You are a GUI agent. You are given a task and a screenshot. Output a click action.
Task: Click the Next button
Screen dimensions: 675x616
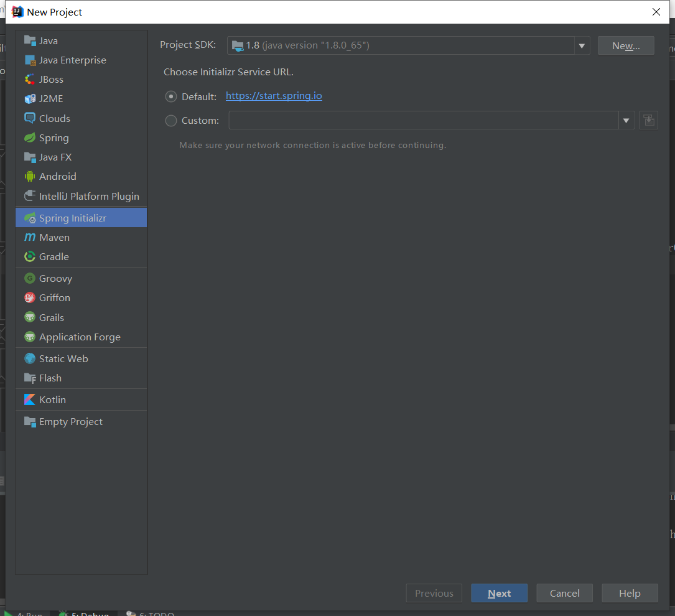pyautogui.click(x=499, y=593)
